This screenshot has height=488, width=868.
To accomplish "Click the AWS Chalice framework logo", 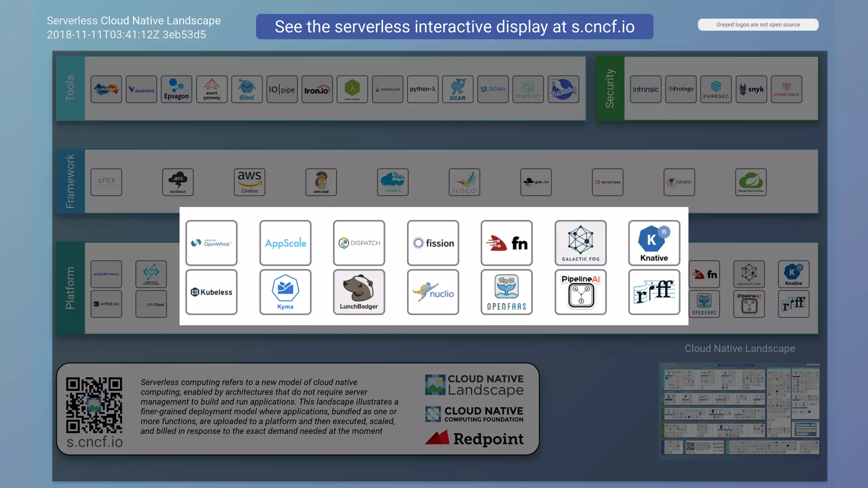I will click(x=249, y=182).
